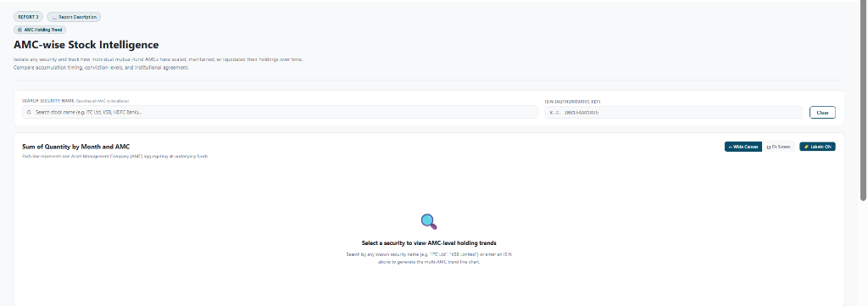This screenshot has width=868, height=306.
Task: Toggle the Labels: ON button
Action: [817, 147]
